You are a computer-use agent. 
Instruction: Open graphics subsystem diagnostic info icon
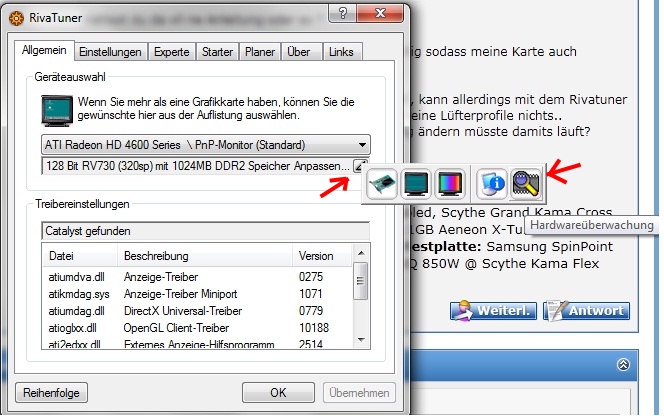pos(491,184)
